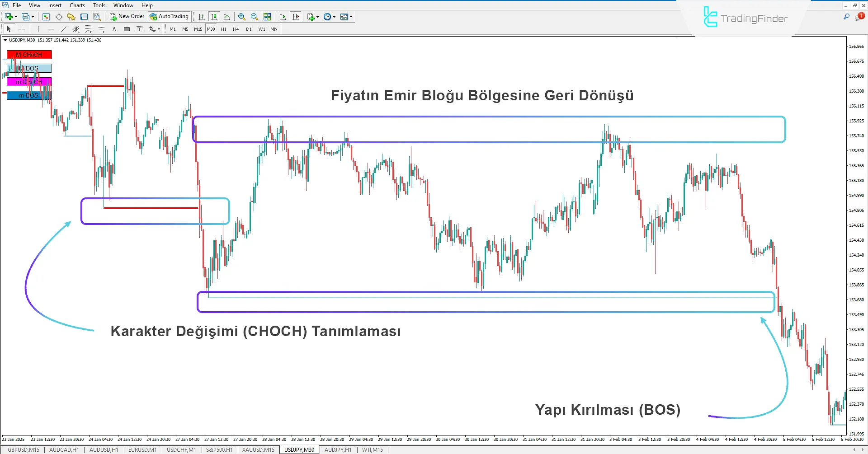This screenshot has width=868, height=454.
Task: Draw a Horizontal Line on the chart
Action: pyautogui.click(x=51, y=29)
